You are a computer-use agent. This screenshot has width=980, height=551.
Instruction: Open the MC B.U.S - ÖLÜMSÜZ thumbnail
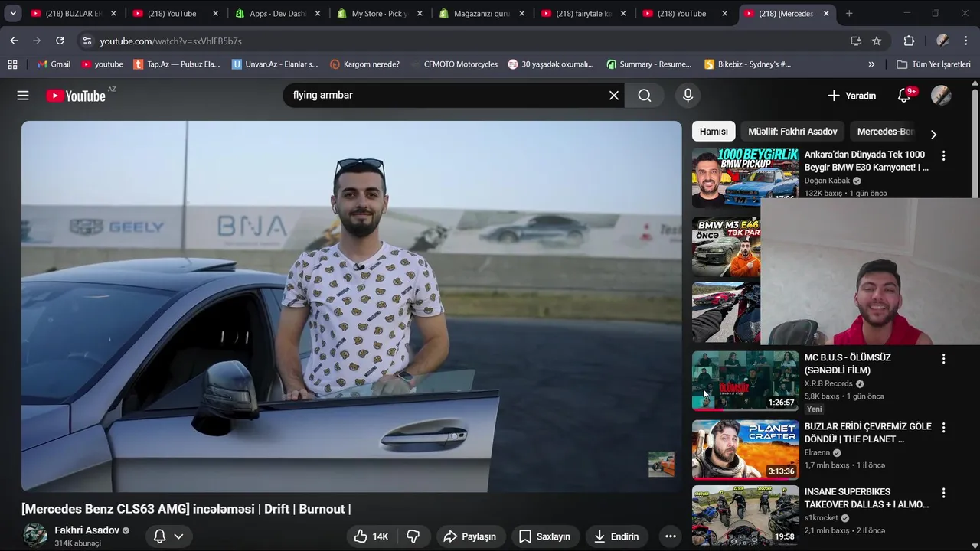(x=745, y=380)
